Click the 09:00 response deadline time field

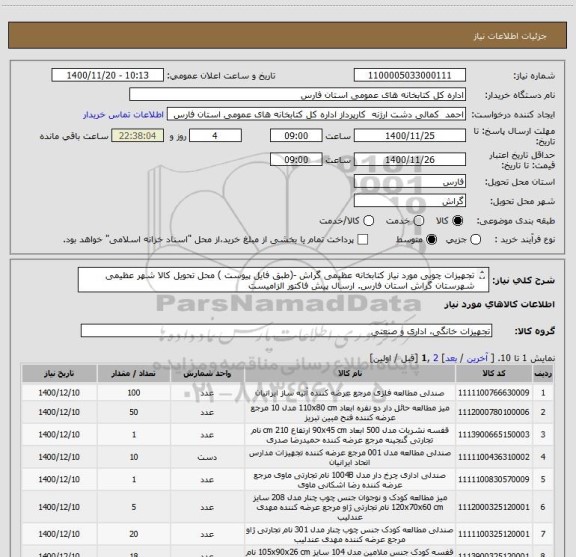(x=296, y=136)
